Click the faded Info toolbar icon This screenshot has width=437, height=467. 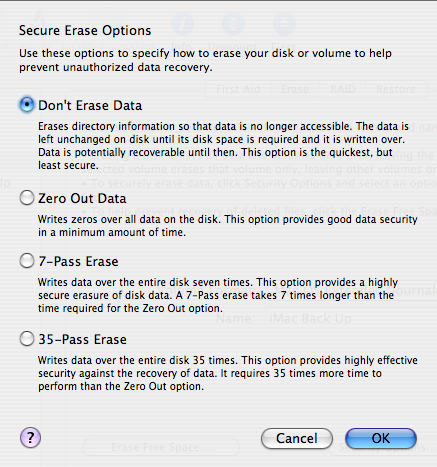click(182, 24)
